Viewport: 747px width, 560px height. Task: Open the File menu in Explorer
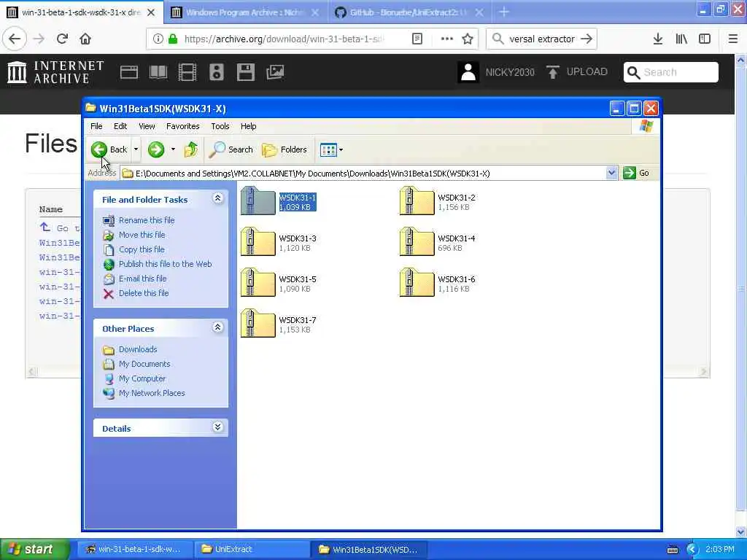click(x=96, y=126)
